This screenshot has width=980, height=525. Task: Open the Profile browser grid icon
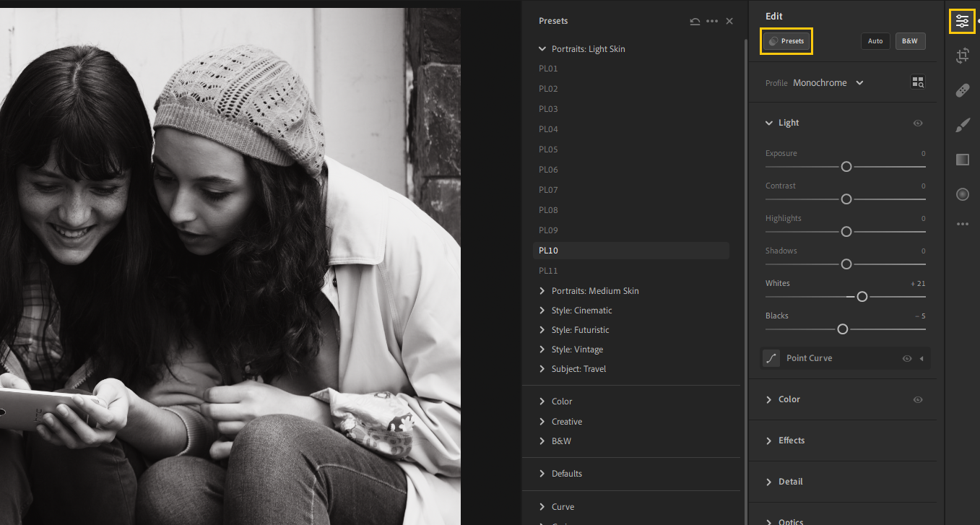[918, 82]
